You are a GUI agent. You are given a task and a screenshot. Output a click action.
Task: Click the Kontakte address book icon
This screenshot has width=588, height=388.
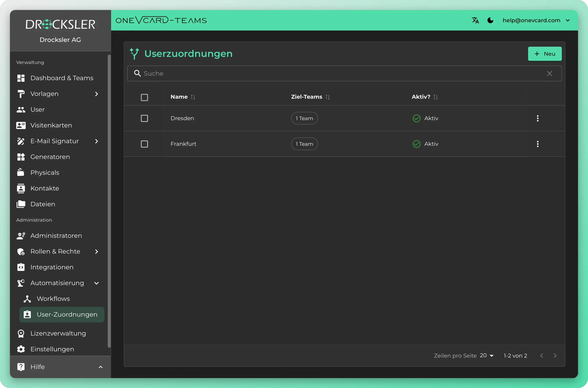click(21, 188)
